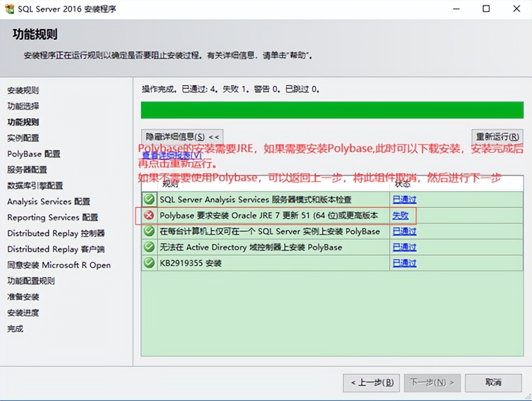Click 重新运行(R) to re-run rules
Viewport: 532px width, 401px height.
point(497,137)
